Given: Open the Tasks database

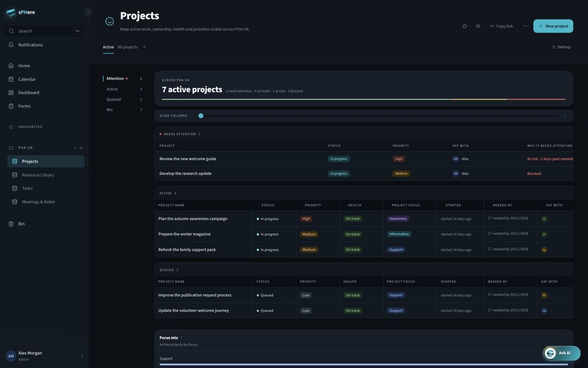Looking at the screenshot, I should coord(46,188).
